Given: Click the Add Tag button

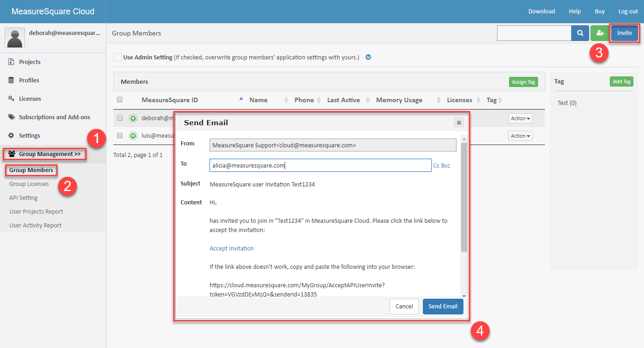Looking at the screenshot, I should [621, 81].
